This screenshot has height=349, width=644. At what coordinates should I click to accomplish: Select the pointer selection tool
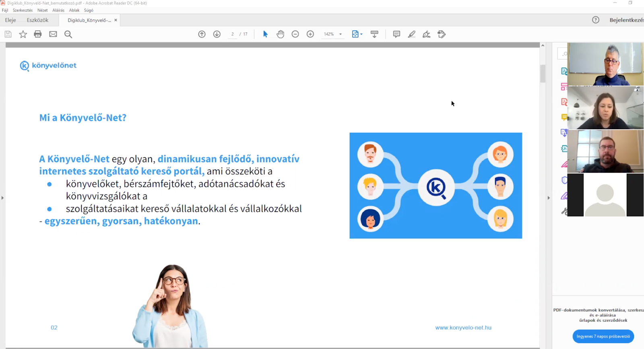coord(265,34)
